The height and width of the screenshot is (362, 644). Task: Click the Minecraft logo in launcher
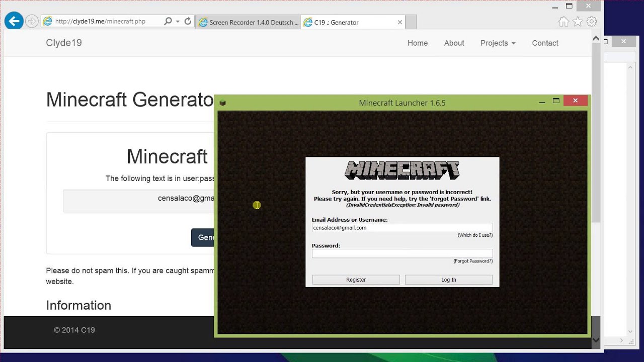(x=402, y=171)
